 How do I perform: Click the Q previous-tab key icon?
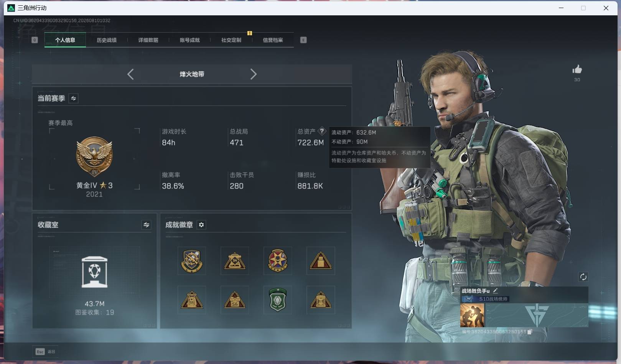pos(35,40)
